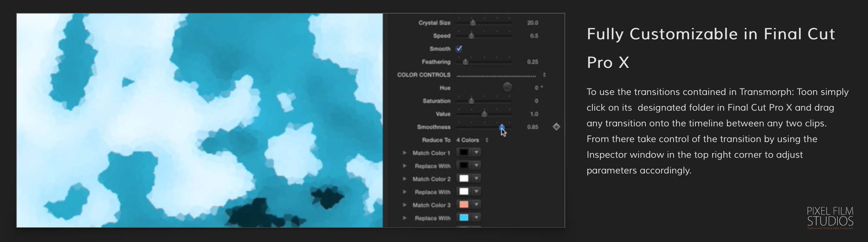Click the Match Color 3 salmon swatch
Screen dimensions: 868x242
click(x=464, y=205)
